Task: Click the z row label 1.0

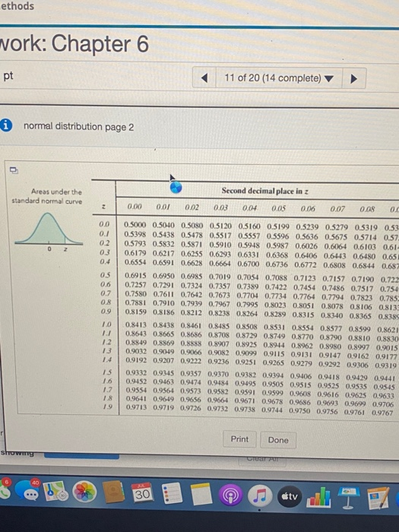Action: [106, 325]
